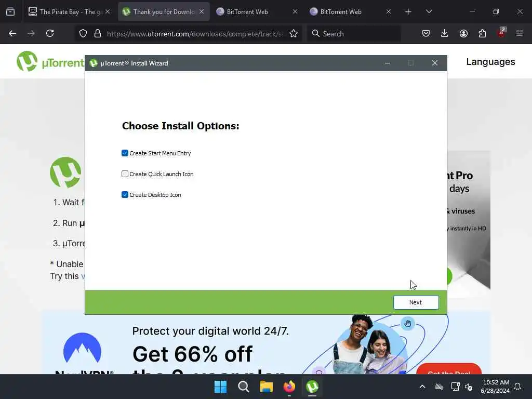Viewport: 532px width, 399px height.
Task: Go back to previous page
Action: pos(12,33)
